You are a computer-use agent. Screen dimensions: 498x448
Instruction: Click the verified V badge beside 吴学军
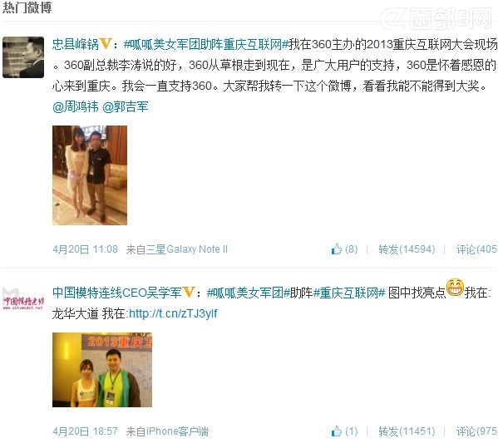click(189, 292)
